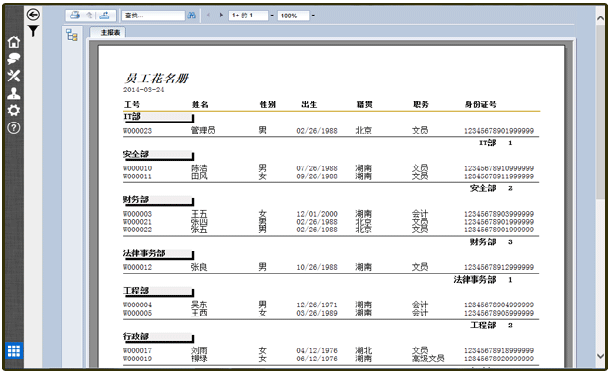Click employee number W000012
Image resolution: width=610 pixels, height=375 pixels.
click(x=137, y=267)
